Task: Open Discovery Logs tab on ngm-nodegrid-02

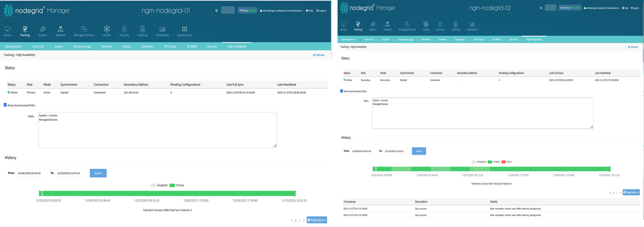Action: point(405,40)
